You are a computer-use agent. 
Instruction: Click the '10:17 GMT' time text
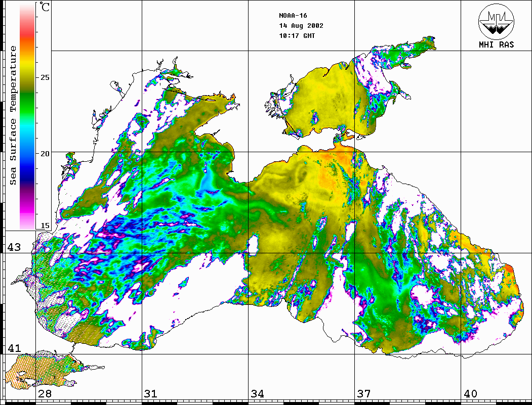[297, 35]
